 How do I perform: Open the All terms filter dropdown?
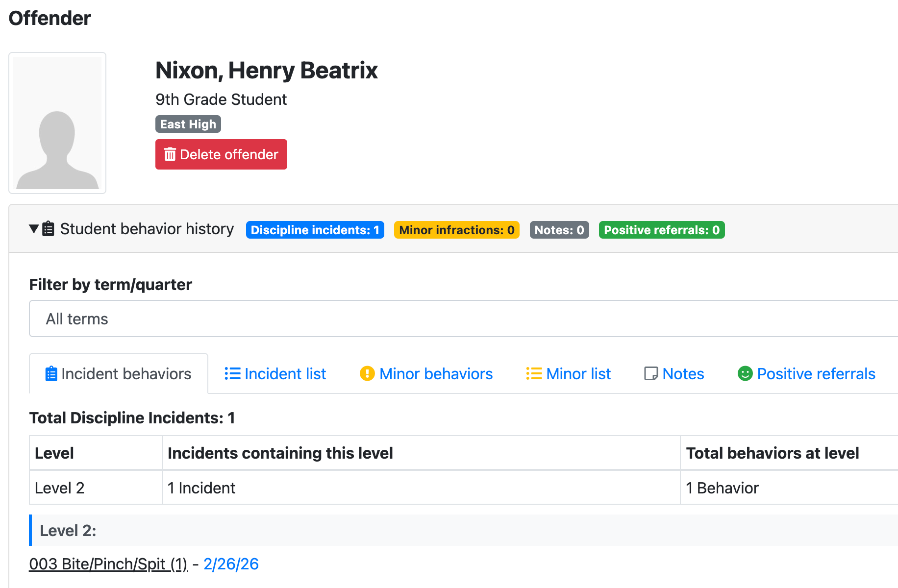pyautogui.click(x=463, y=318)
